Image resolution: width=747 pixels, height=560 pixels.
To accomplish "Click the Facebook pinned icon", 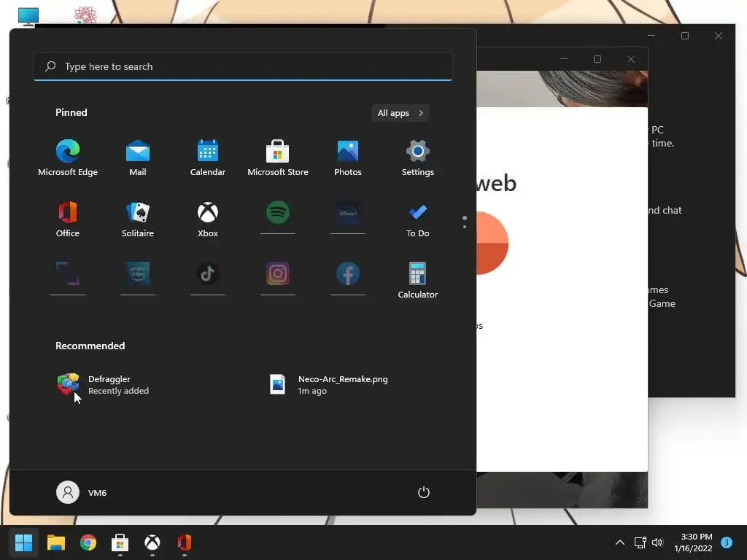I will (348, 274).
